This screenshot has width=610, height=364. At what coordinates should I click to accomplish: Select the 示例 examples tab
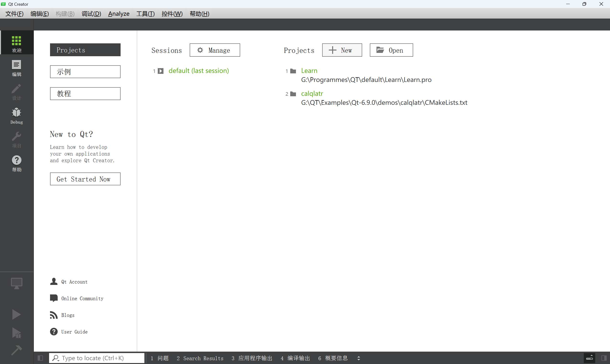85,72
